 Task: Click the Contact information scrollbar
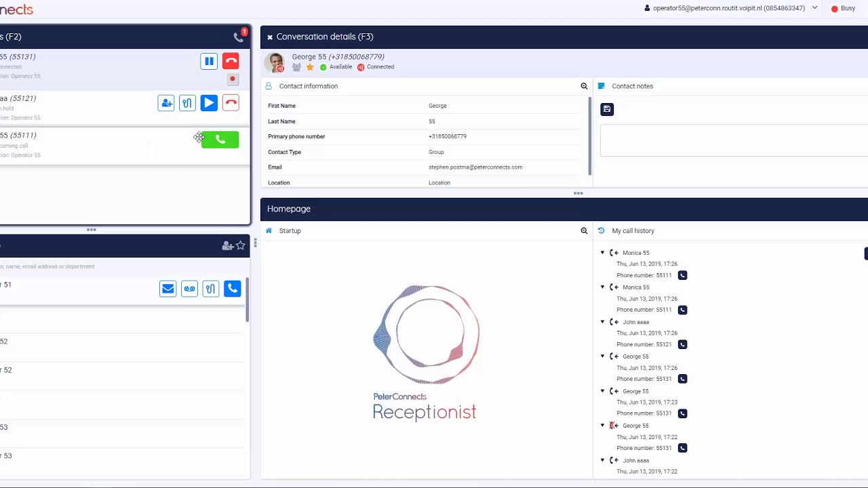(590, 136)
